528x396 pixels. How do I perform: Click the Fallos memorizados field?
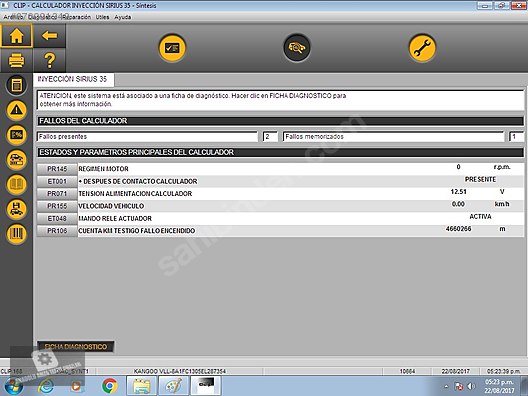tap(393, 137)
